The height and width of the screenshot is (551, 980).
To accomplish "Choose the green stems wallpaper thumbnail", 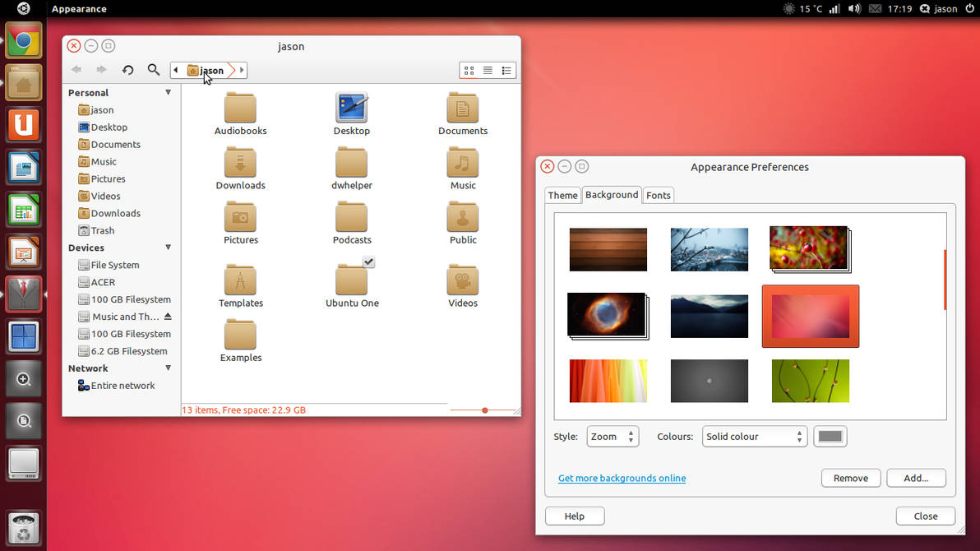I will click(811, 381).
